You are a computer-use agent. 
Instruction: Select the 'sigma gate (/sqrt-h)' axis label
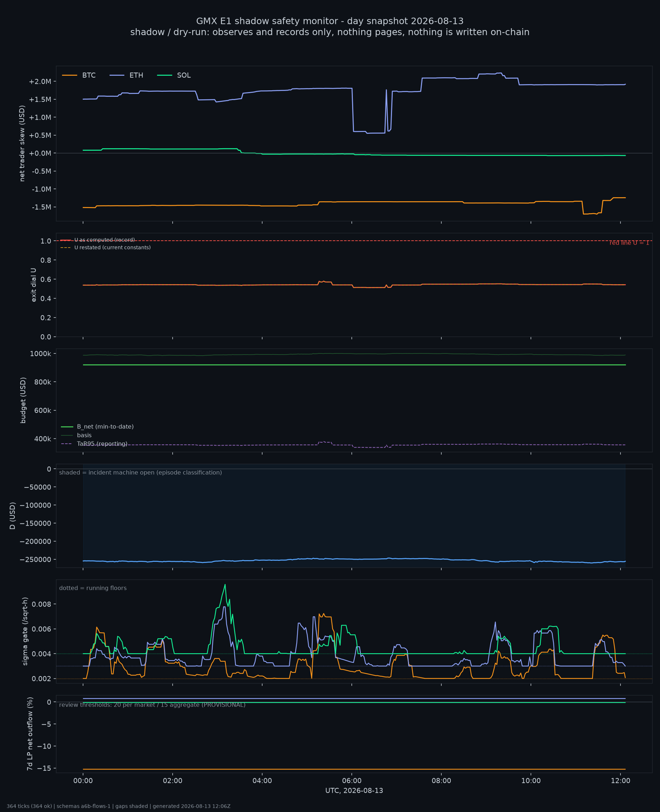(25, 631)
